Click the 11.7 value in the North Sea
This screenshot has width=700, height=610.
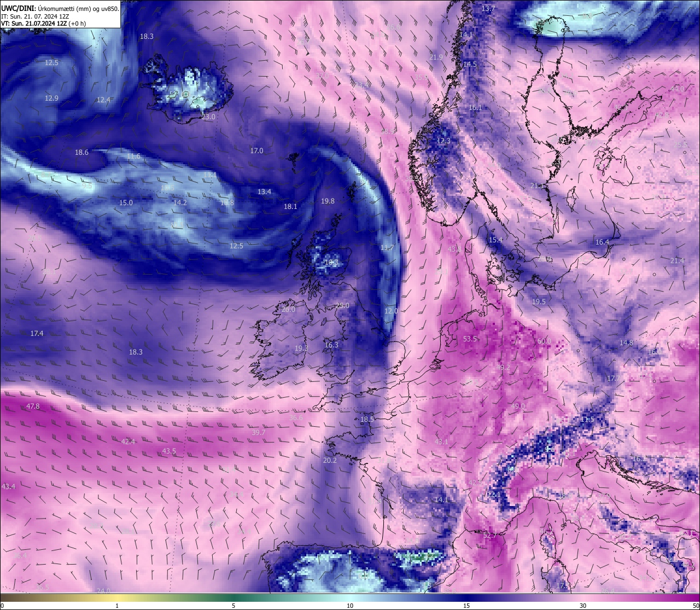point(387,248)
